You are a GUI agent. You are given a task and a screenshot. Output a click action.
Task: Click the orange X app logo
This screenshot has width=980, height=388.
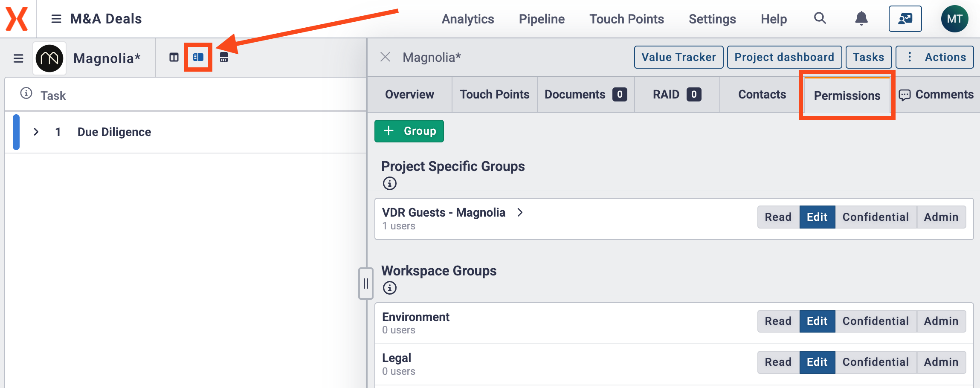17,19
